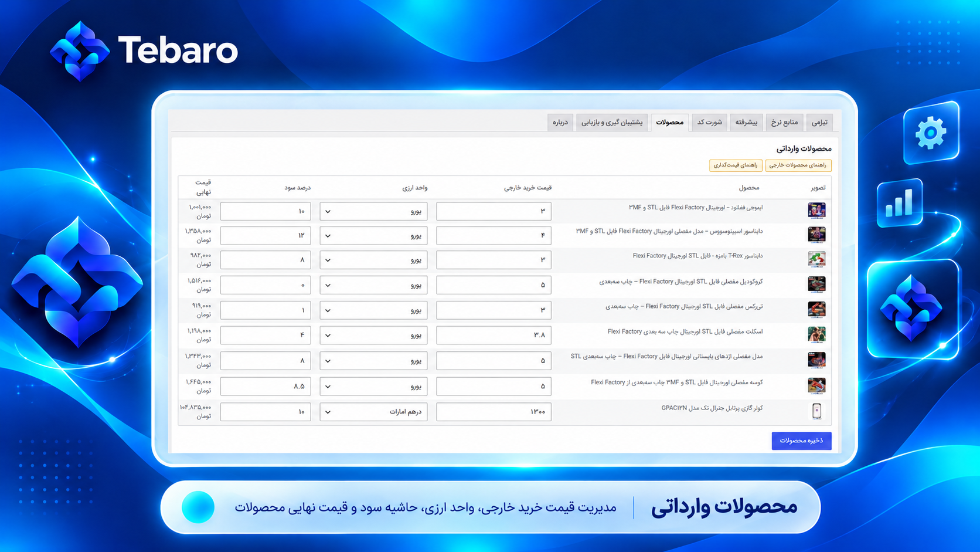This screenshot has width=980, height=552.
Task: Click the راهنمای محصولات خارجی button
Action: [798, 165]
